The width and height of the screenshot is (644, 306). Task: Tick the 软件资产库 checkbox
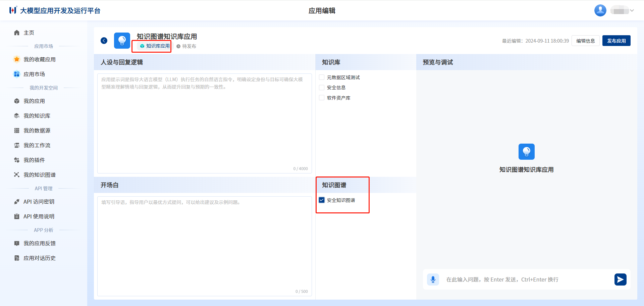coord(322,98)
